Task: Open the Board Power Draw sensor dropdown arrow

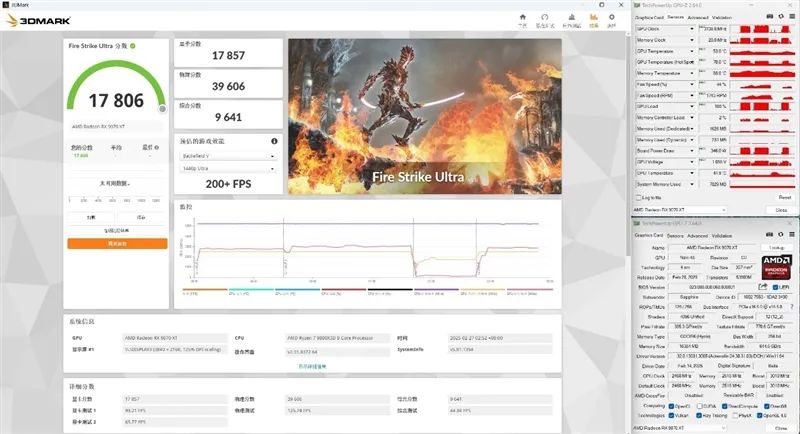Action: point(692,151)
